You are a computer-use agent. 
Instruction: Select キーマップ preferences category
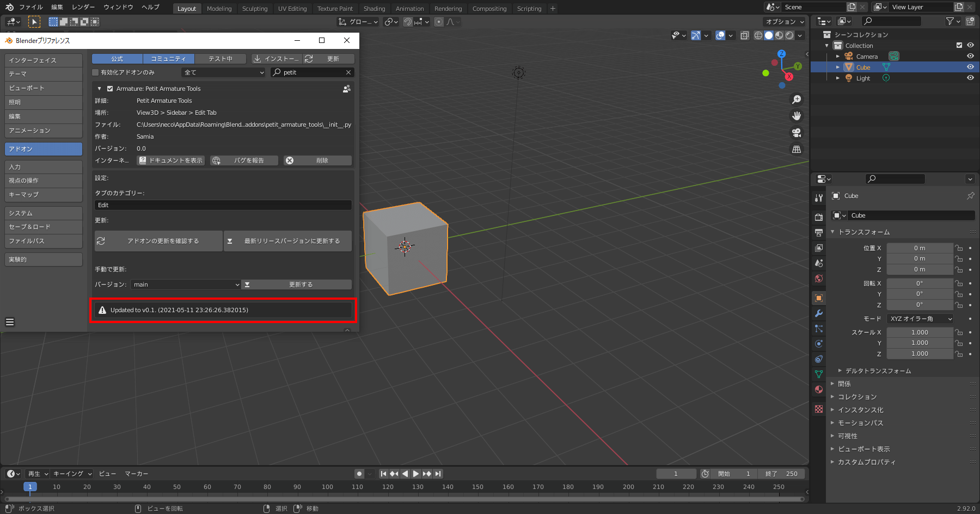(x=44, y=195)
